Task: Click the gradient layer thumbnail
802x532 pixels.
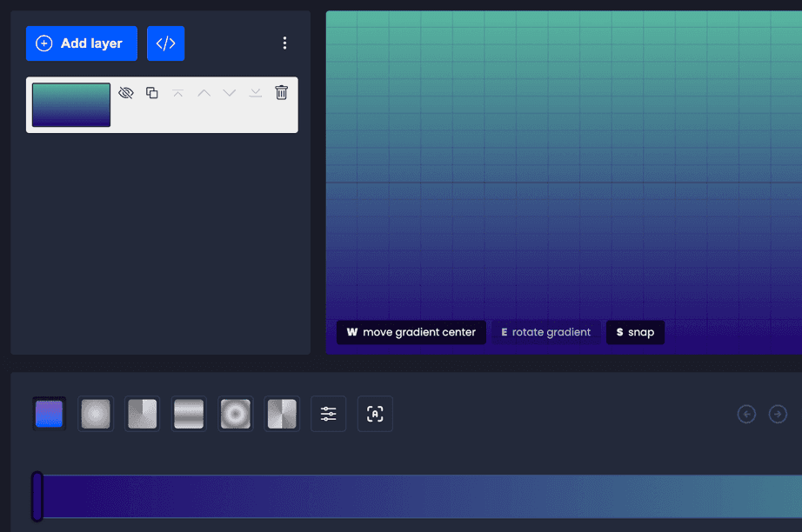Action: pos(70,103)
